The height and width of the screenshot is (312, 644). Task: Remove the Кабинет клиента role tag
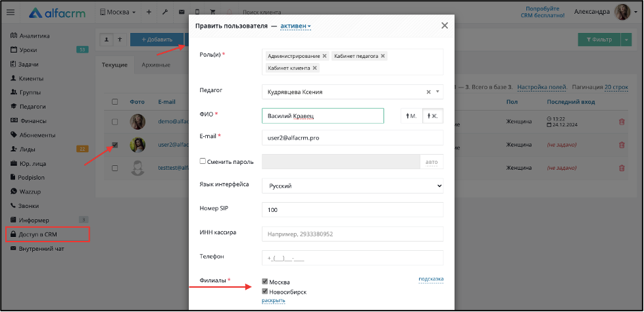(315, 68)
